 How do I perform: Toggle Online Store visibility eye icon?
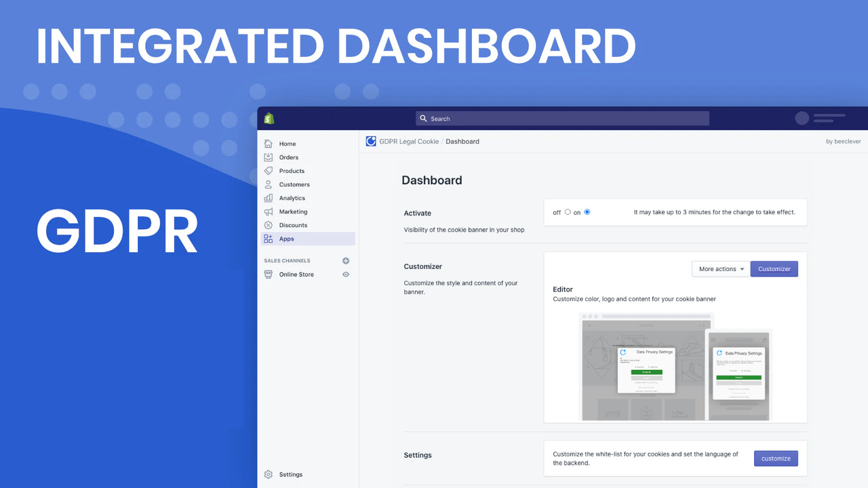click(345, 274)
